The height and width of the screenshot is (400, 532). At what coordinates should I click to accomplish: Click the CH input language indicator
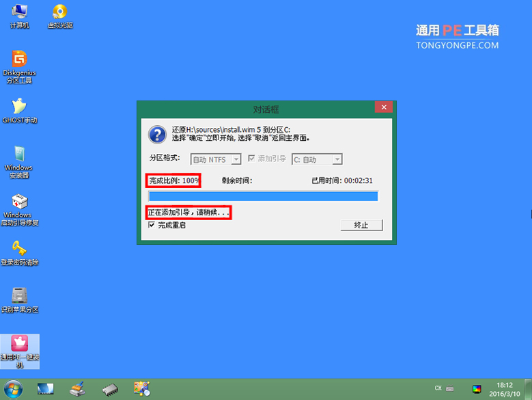438,388
